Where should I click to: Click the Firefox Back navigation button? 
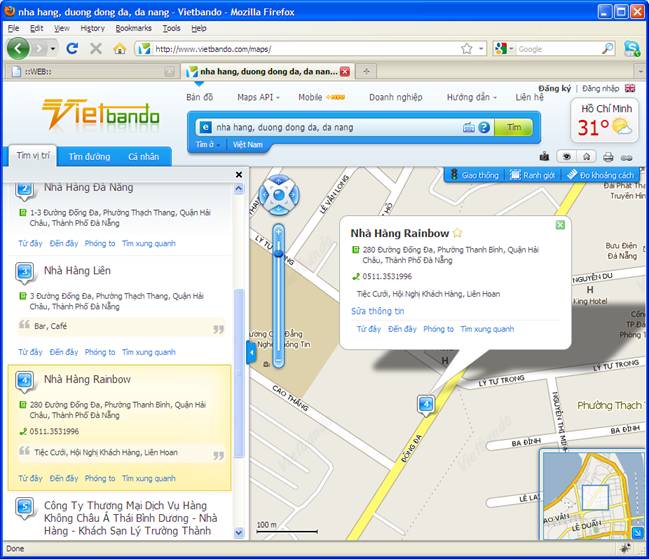click(18, 49)
